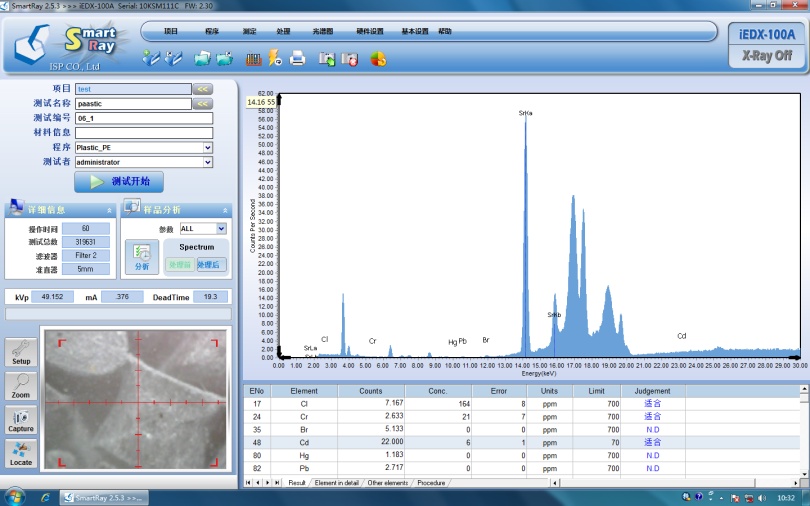This screenshot has width=810, height=506.
Task: Click last-tab navigation arrow below table
Action: pos(277,483)
